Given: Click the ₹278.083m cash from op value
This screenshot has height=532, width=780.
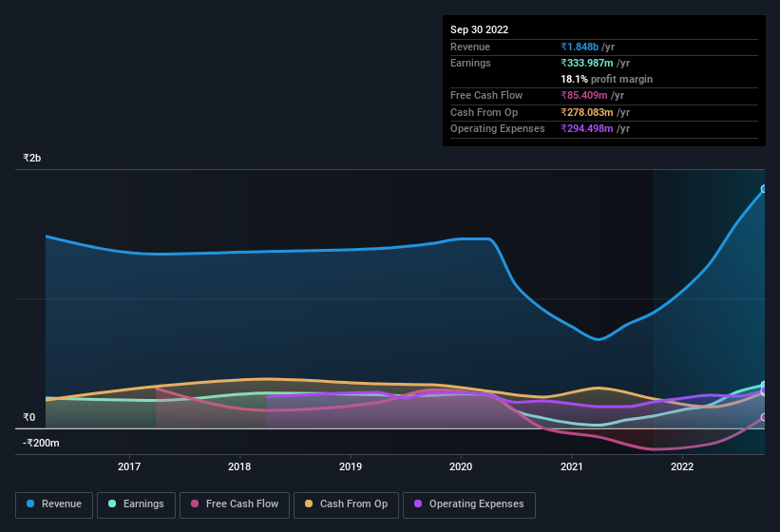Looking at the screenshot, I should pyautogui.click(x=587, y=112).
